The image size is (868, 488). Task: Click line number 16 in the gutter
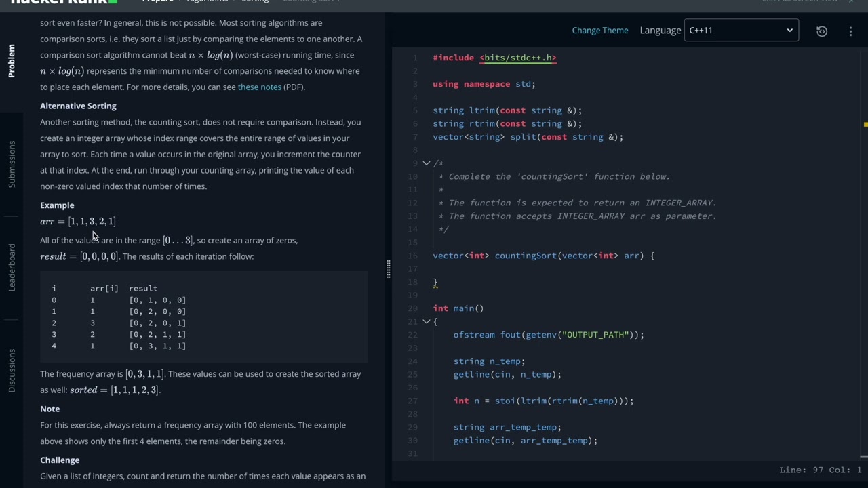click(x=413, y=256)
